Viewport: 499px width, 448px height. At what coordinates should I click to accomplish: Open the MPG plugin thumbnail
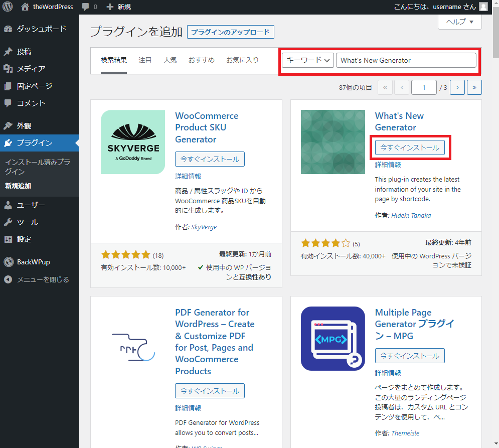(333, 339)
